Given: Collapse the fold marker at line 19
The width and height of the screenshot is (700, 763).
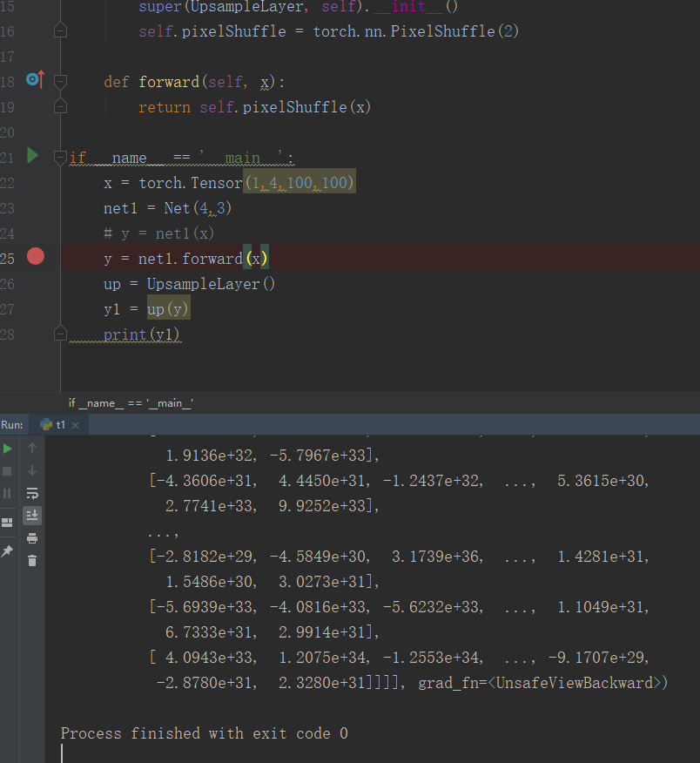Looking at the screenshot, I should point(60,106).
